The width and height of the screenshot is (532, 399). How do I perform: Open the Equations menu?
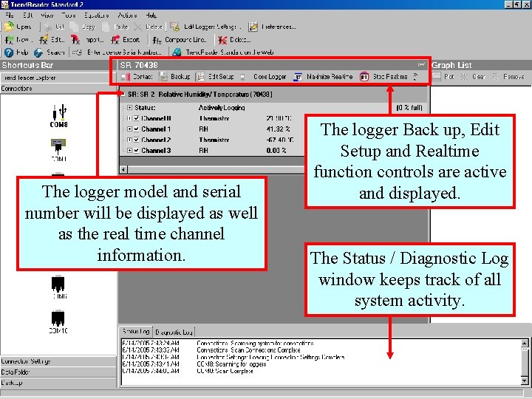click(96, 16)
